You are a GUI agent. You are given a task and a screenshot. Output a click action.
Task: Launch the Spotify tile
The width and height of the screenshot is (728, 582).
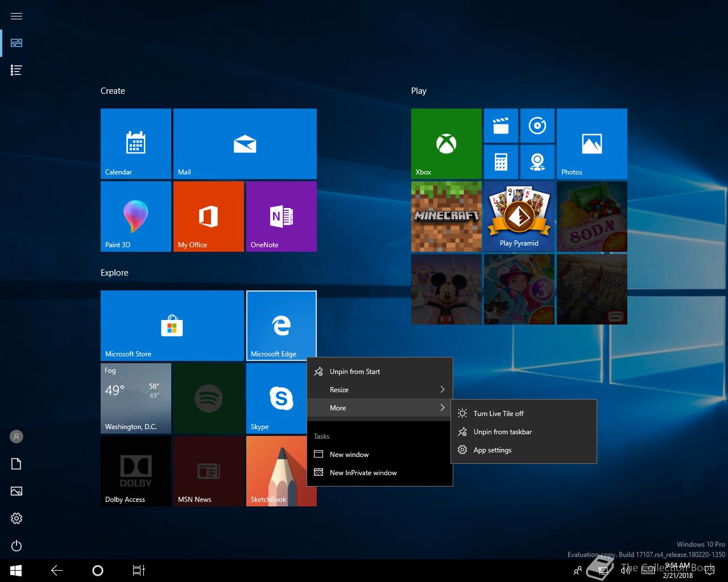click(209, 398)
